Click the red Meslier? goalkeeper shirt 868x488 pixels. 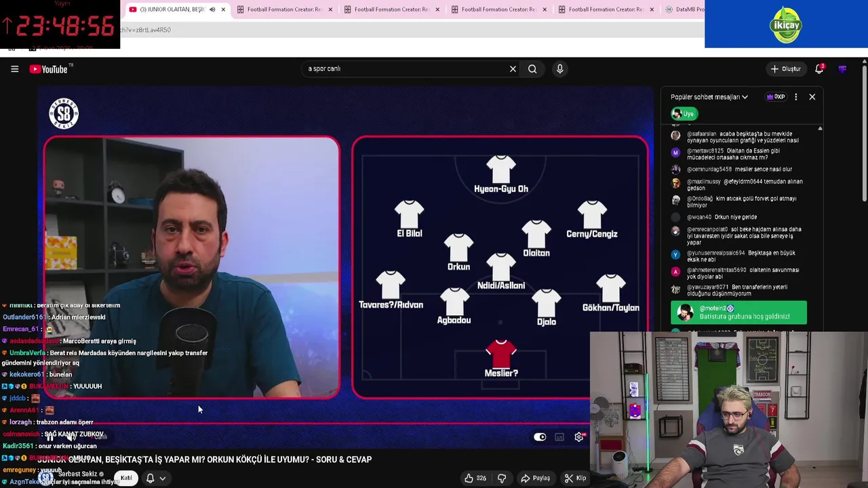pyautogui.click(x=501, y=353)
